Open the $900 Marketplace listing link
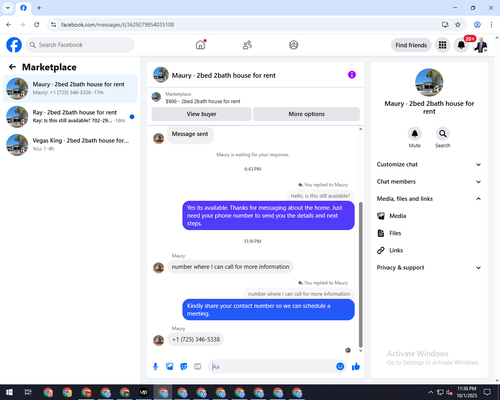Image resolution: width=500 pixels, height=400 pixels. point(203,101)
